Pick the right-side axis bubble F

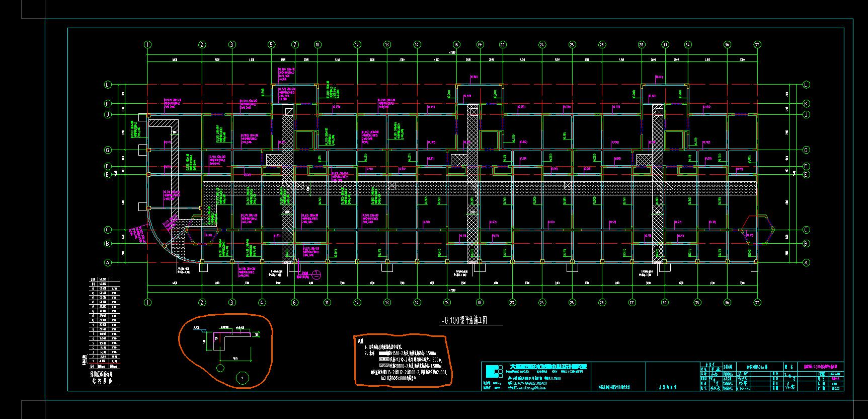pyautogui.click(x=806, y=166)
